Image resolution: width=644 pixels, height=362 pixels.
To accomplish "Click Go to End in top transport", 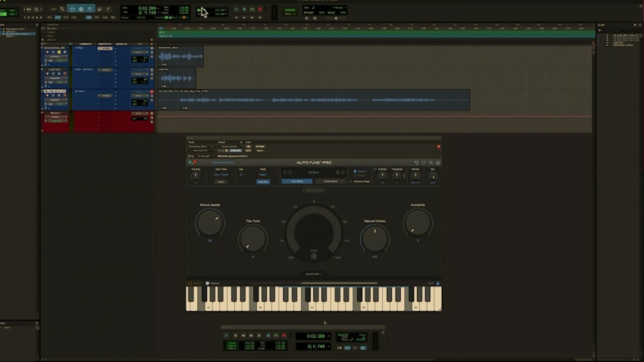I will tap(260, 17).
